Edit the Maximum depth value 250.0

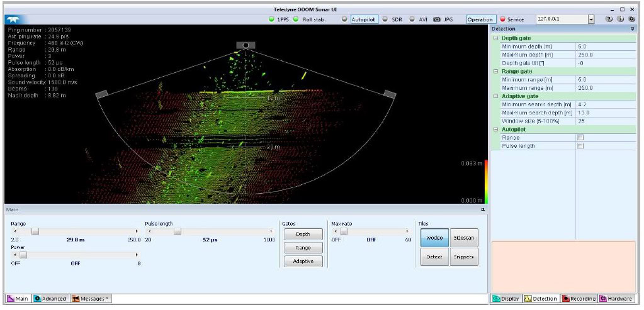coord(606,55)
